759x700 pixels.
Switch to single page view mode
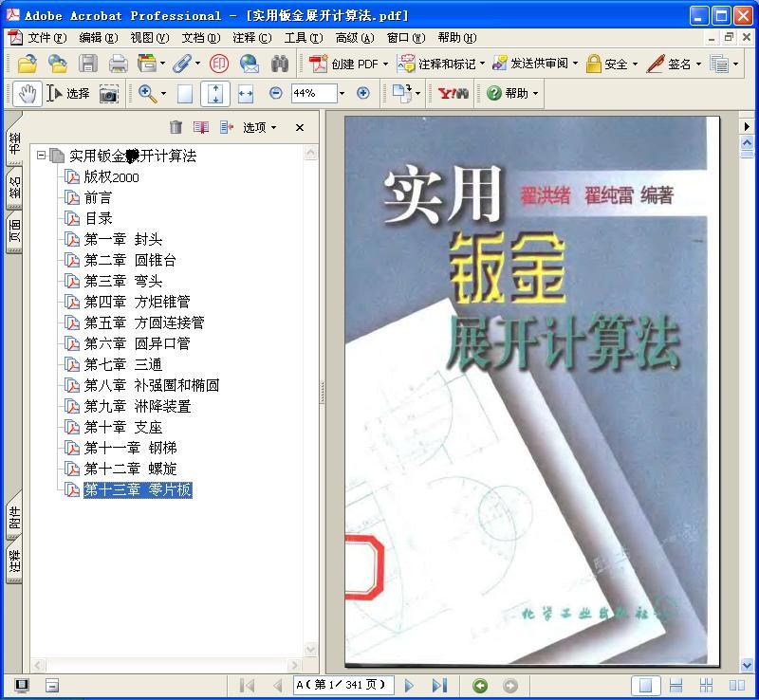(648, 685)
